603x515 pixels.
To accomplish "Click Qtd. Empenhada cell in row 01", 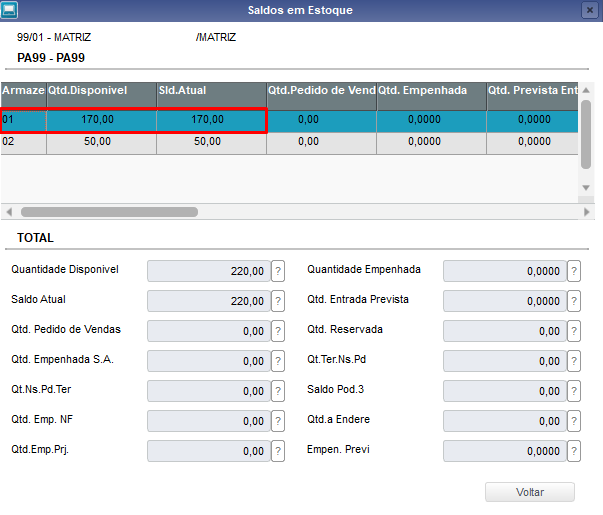I will (431, 120).
